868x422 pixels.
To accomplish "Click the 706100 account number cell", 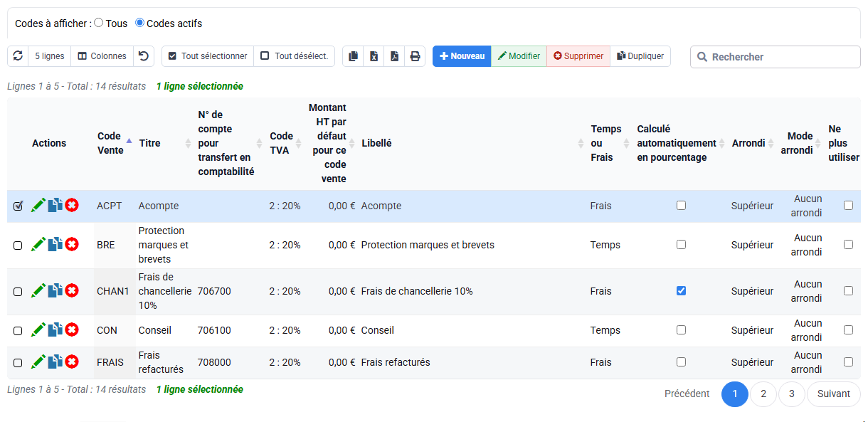I will tap(214, 330).
